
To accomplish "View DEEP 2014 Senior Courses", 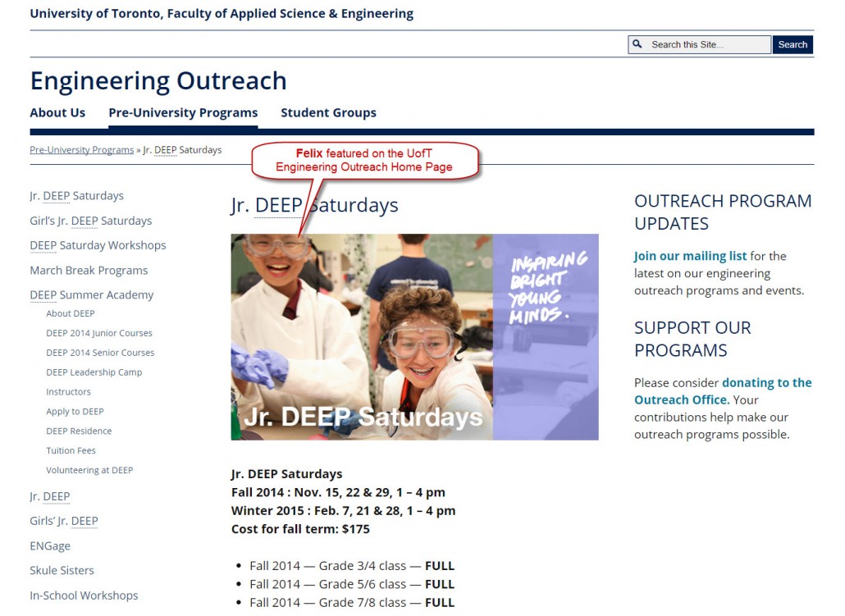I will (100, 353).
